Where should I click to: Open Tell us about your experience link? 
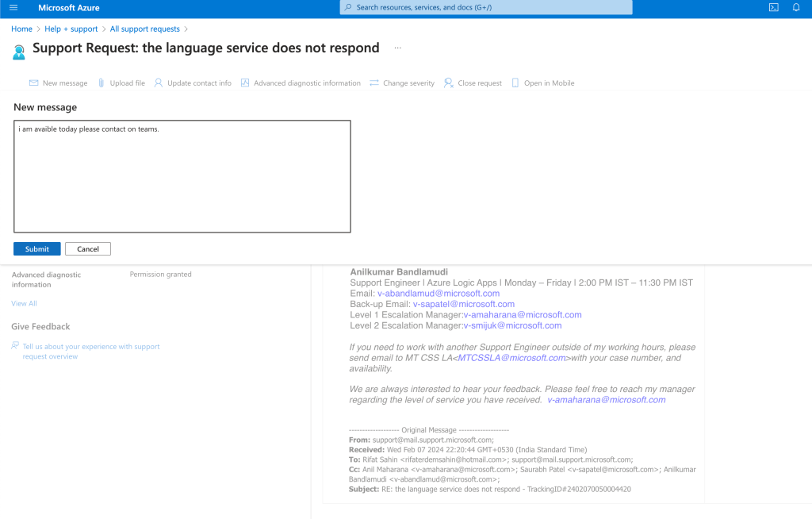90,351
